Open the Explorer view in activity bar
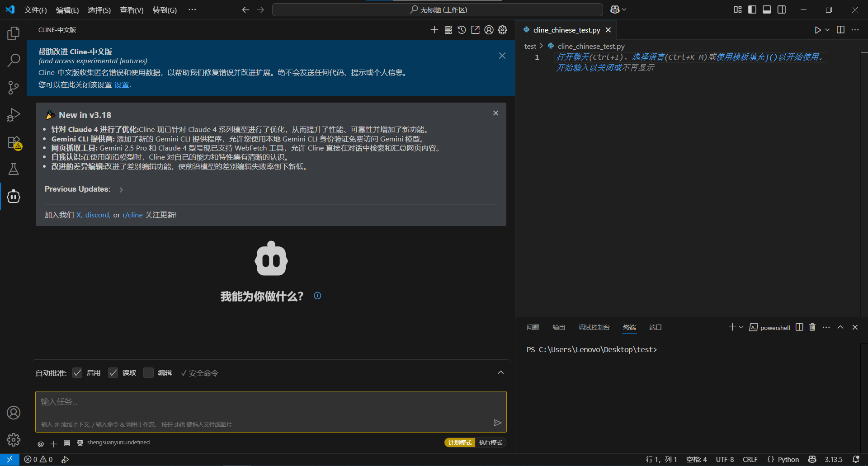 point(14,33)
